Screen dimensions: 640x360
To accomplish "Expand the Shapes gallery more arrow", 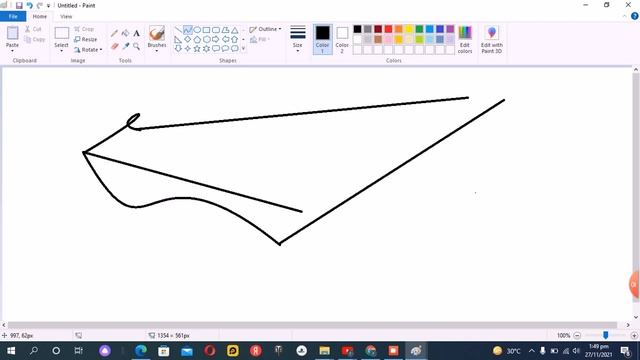I will [x=244, y=49].
